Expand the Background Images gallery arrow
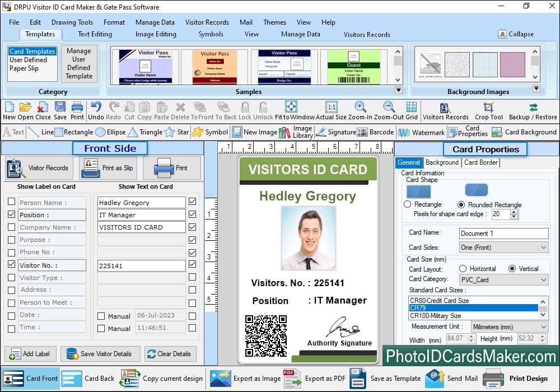The height and width of the screenshot is (392, 560). 536,88
